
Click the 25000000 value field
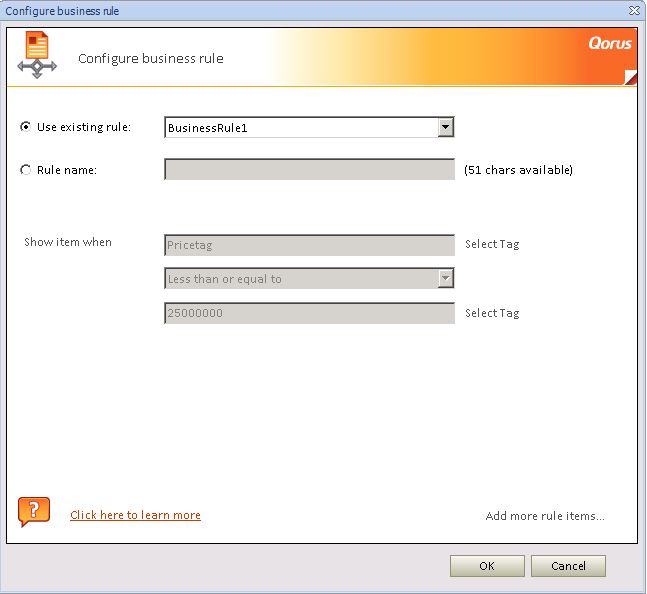tap(309, 313)
